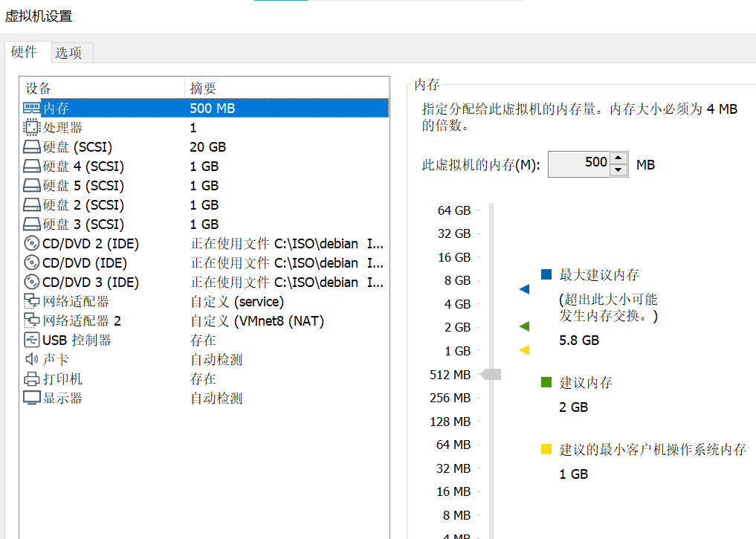
Task: Select the first network adapter (service) icon
Action: [x=32, y=301]
